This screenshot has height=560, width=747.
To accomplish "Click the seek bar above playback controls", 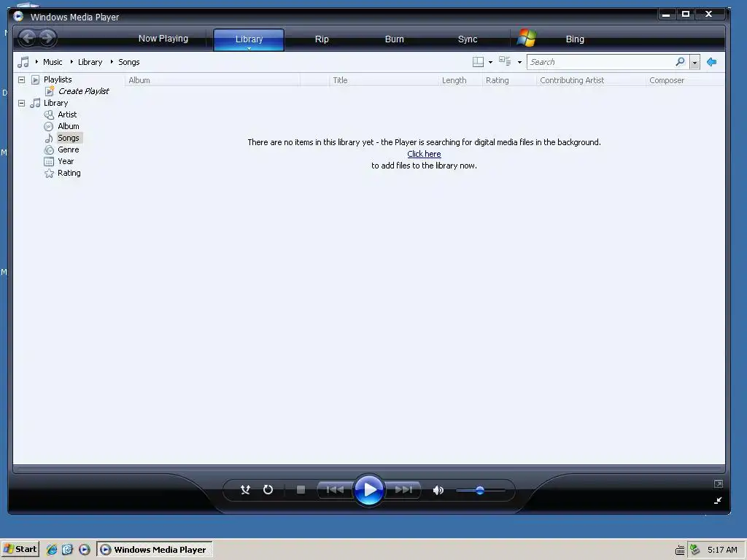I will tap(368, 469).
